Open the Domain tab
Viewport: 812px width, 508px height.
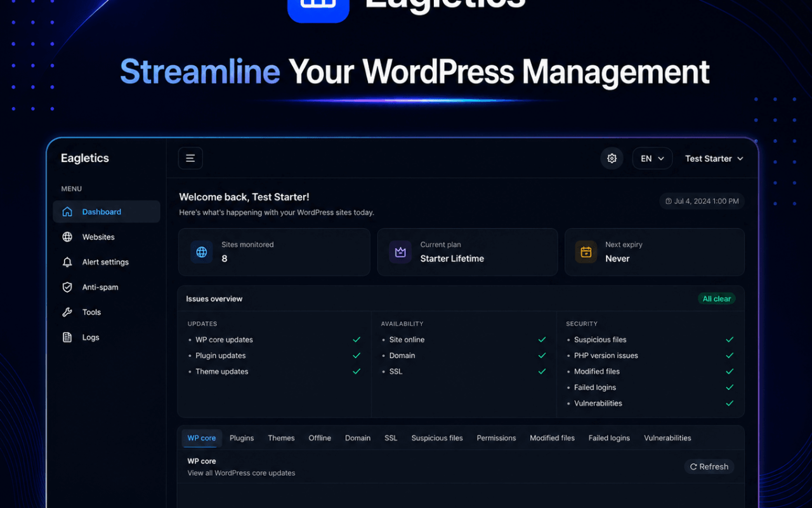(x=358, y=438)
